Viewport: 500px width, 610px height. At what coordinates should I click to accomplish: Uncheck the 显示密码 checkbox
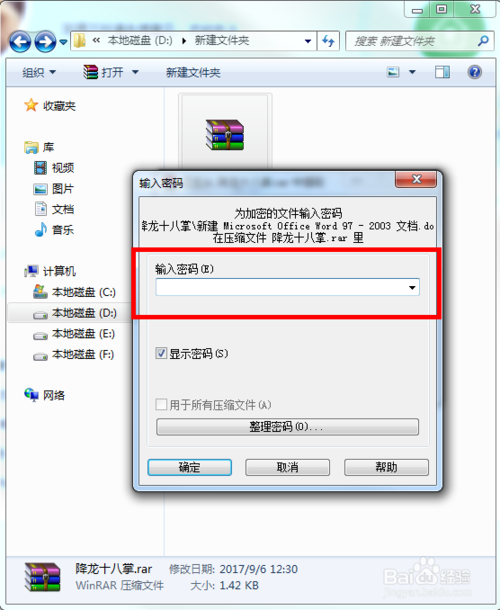click(x=161, y=353)
